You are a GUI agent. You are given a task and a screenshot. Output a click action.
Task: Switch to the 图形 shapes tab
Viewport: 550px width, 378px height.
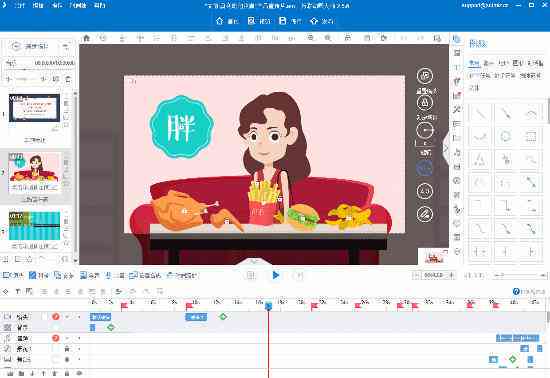pos(517,63)
